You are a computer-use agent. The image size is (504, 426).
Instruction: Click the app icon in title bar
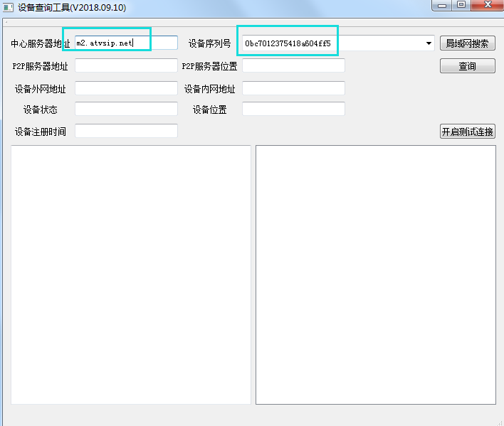coord(8,7)
